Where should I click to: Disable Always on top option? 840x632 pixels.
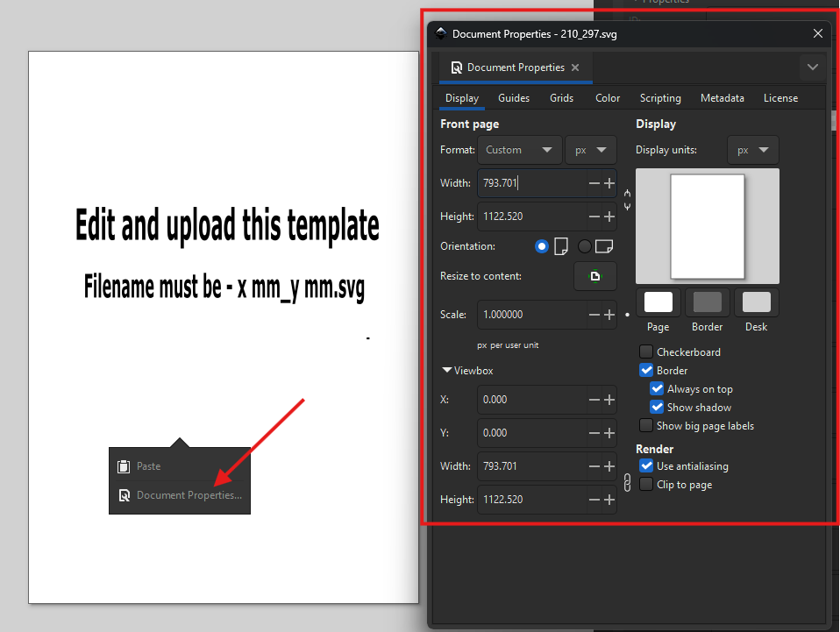coord(657,389)
